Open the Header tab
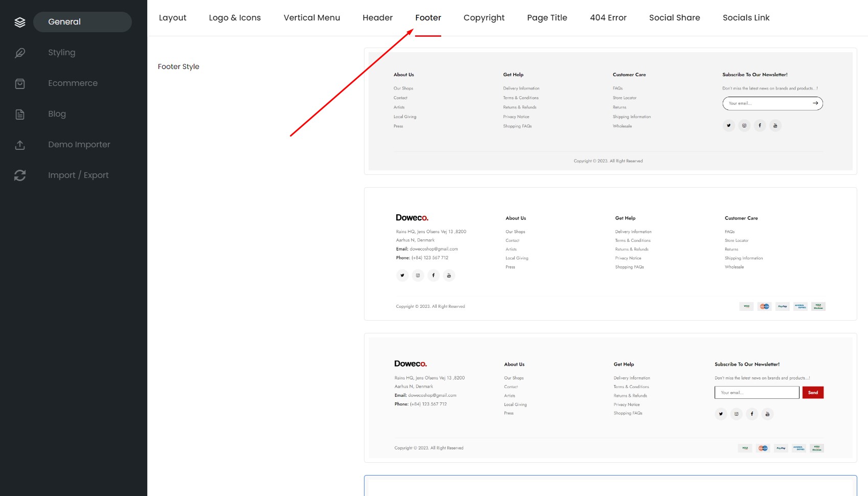Screen dimensions: 868x496 click(x=378, y=18)
